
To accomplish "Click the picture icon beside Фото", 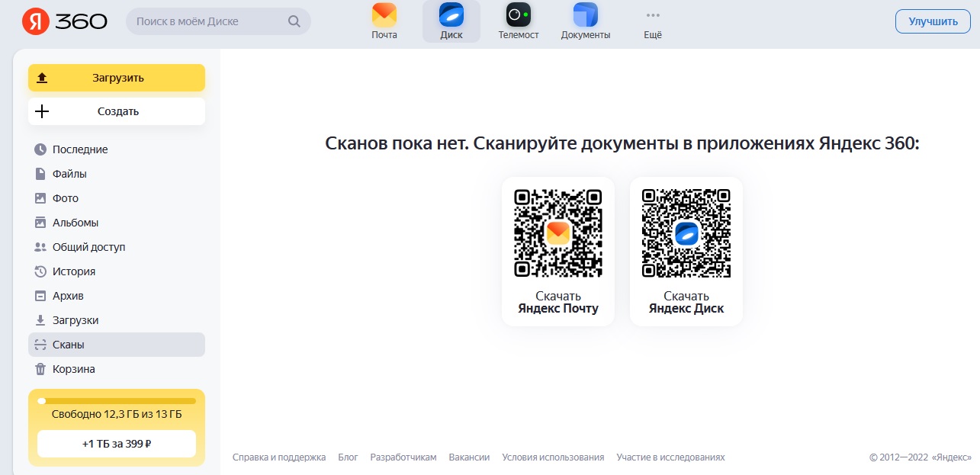I will tap(40, 198).
